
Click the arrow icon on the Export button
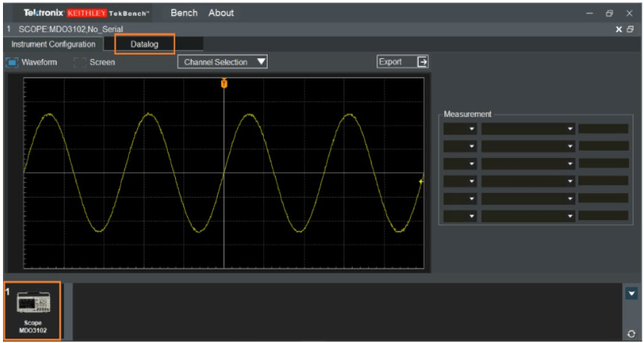click(x=422, y=62)
